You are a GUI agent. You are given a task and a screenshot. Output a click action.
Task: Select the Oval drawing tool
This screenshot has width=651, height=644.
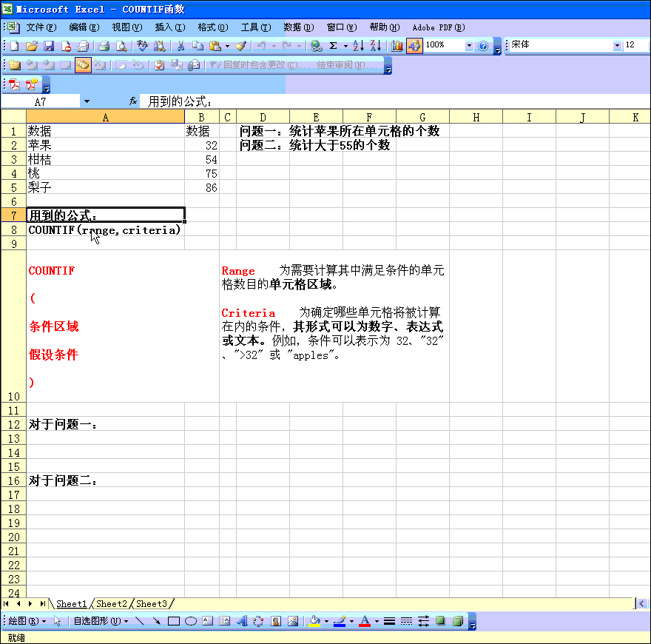pyautogui.click(x=190, y=621)
